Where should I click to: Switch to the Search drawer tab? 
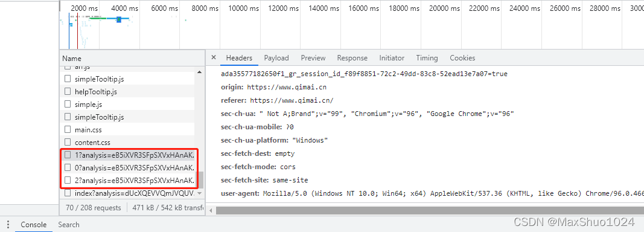pos(69,225)
